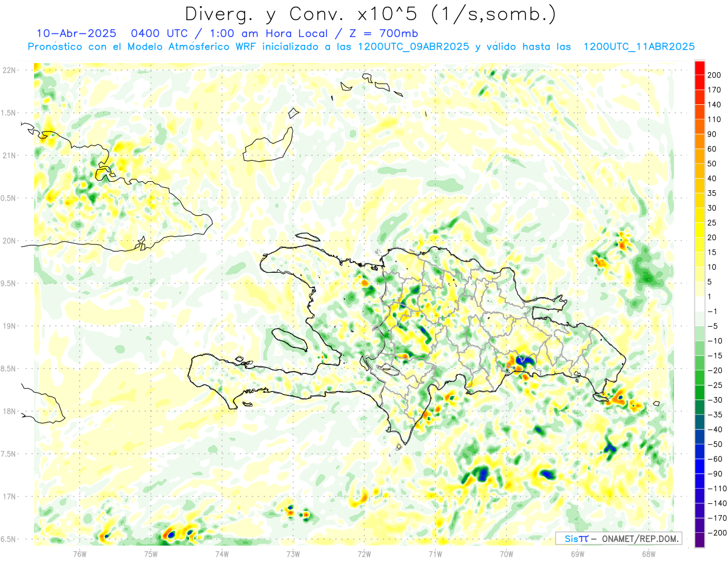Click the 'ONAMET/REP.DOM.' credit label
The height and width of the screenshot is (562, 728).
coord(640,539)
